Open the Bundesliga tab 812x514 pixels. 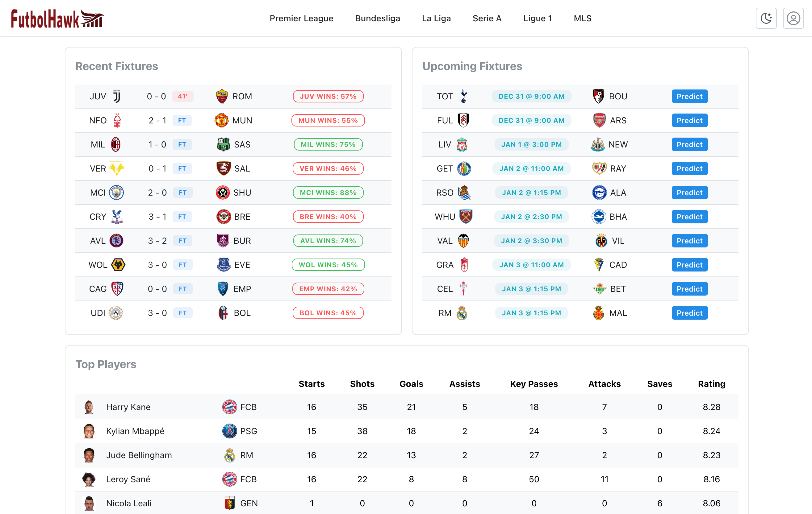pyautogui.click(x=377, y=18)
